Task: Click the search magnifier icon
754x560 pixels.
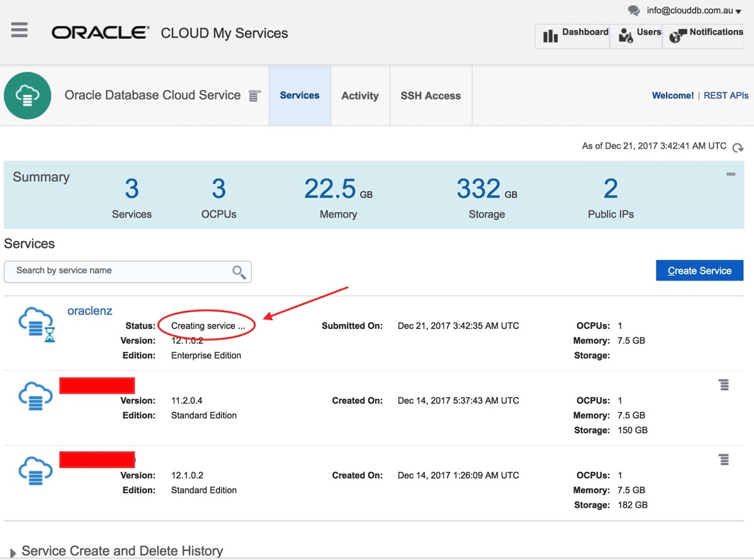Action: 239,272
